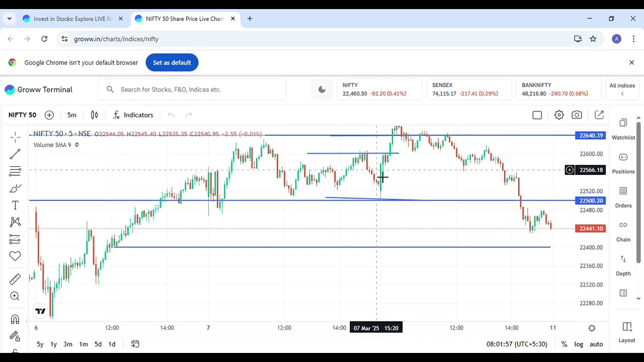The image size is (644, 362).
Task: Add symbol with the plus button
Action: pyautogui.click(x=49, y=115)
